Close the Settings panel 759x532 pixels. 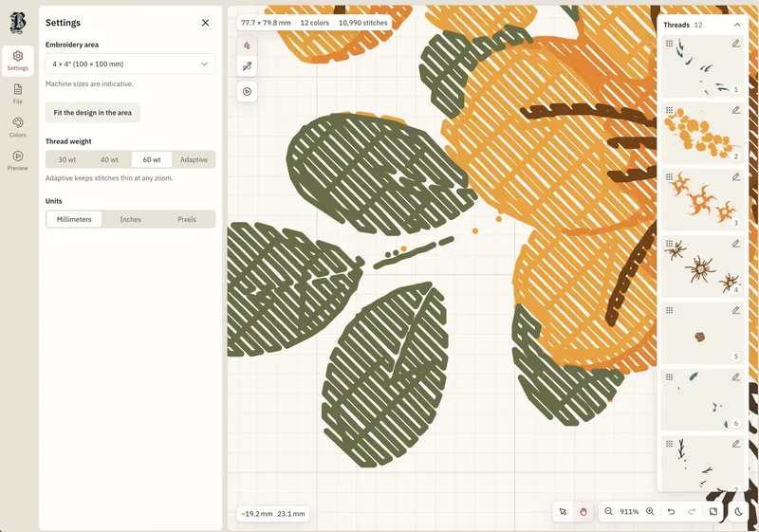pyautogui.click(x=205, y=23)
